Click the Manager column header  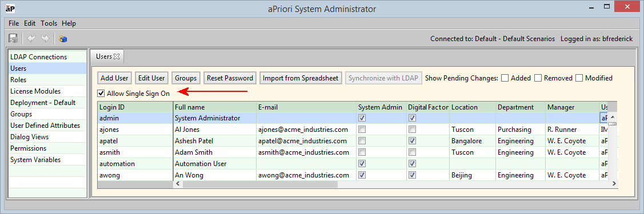(571, 107)
